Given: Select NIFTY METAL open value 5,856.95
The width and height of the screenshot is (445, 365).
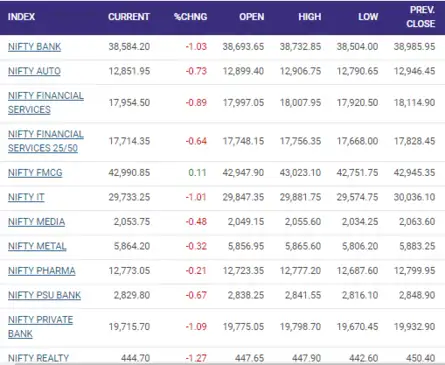Looking at the screenshot, I should pos(246,246).
